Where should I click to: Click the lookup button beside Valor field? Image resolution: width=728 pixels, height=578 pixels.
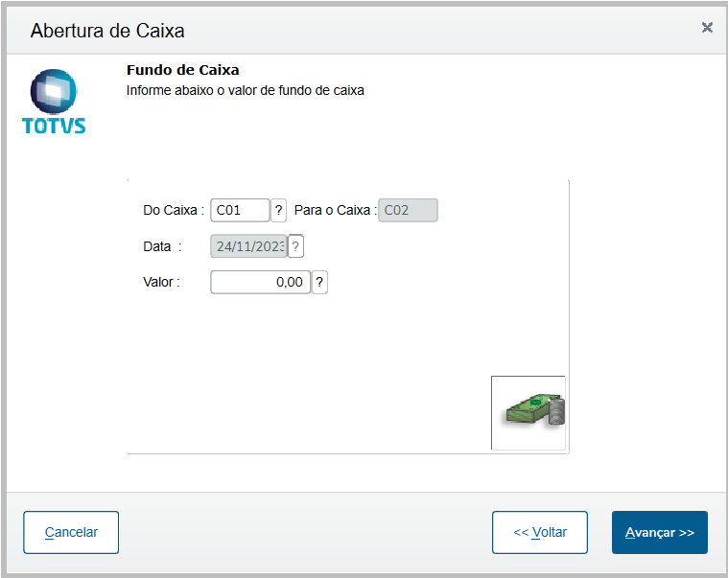tap(319, 282)
